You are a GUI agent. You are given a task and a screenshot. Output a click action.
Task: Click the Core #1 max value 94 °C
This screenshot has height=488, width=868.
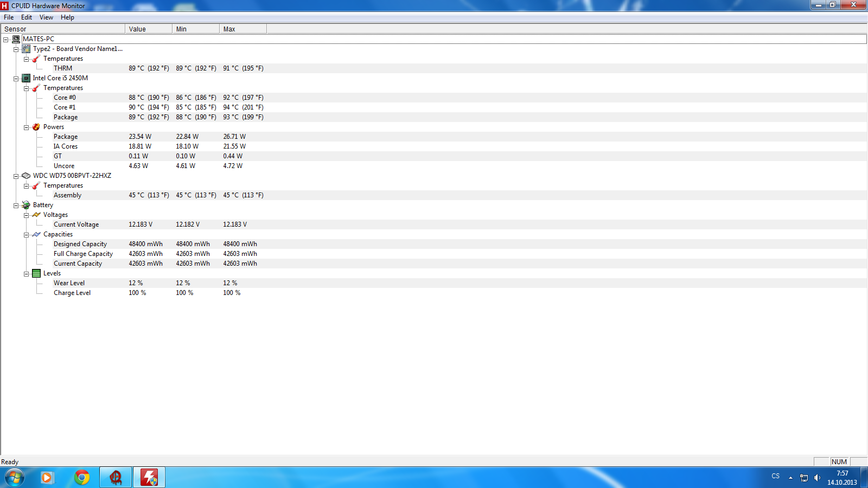tap(243, 107)
